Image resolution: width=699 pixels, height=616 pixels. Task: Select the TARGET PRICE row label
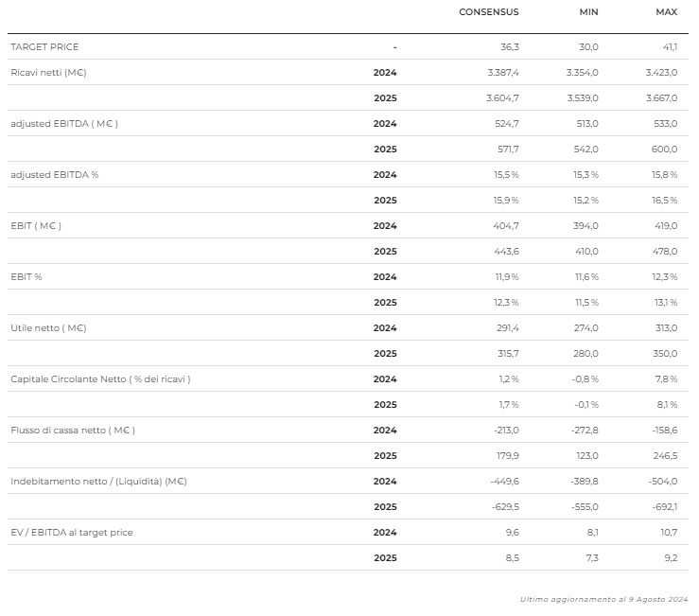pos(44,46)
